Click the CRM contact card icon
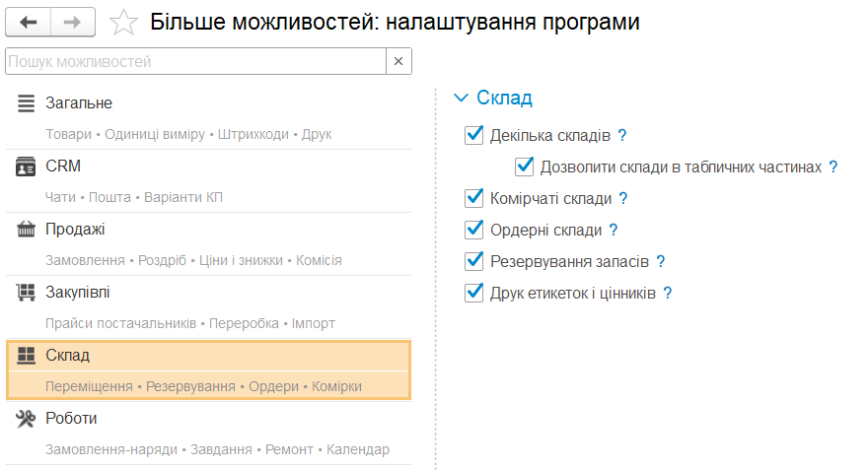Image resolution: width=868 pixels, height=470 pixels. tap(26, 167)
